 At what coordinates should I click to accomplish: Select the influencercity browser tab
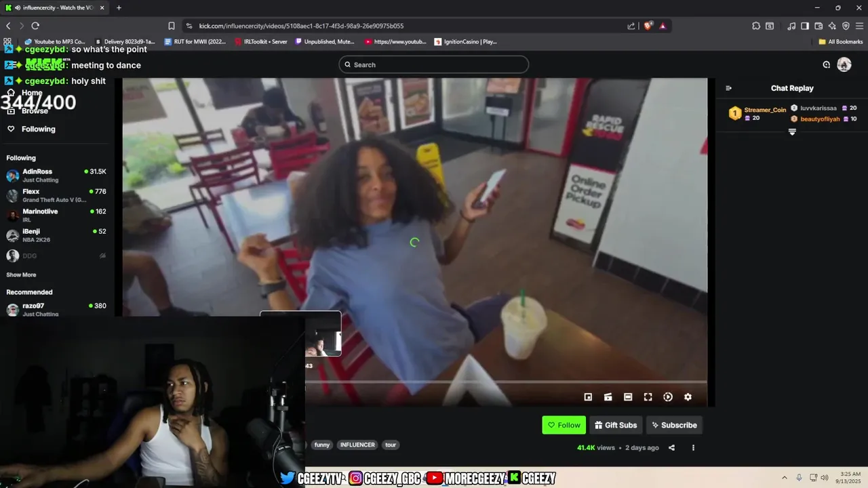tap(55, 7)
